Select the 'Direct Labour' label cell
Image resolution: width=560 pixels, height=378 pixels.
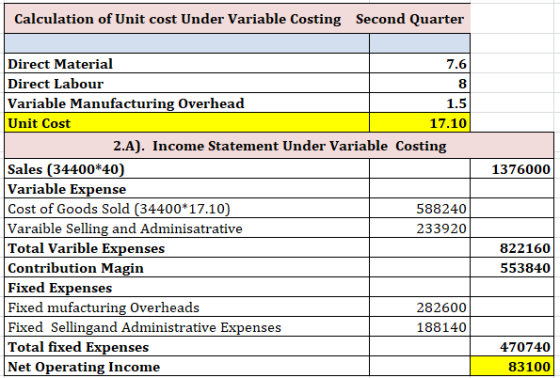click(x=187, y=83)
